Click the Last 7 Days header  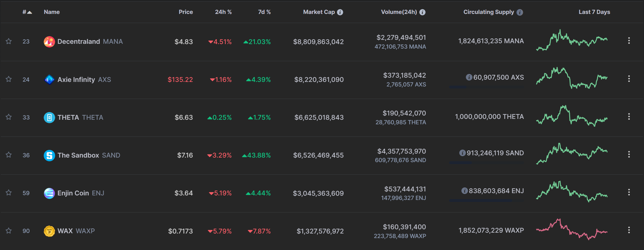pyautogui.click(x=594, y=12)
